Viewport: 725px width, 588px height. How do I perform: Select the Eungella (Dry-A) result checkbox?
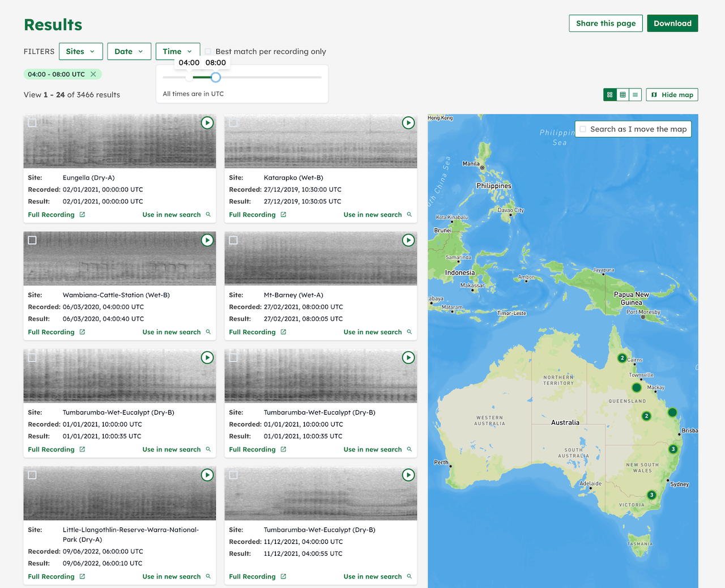32,123
